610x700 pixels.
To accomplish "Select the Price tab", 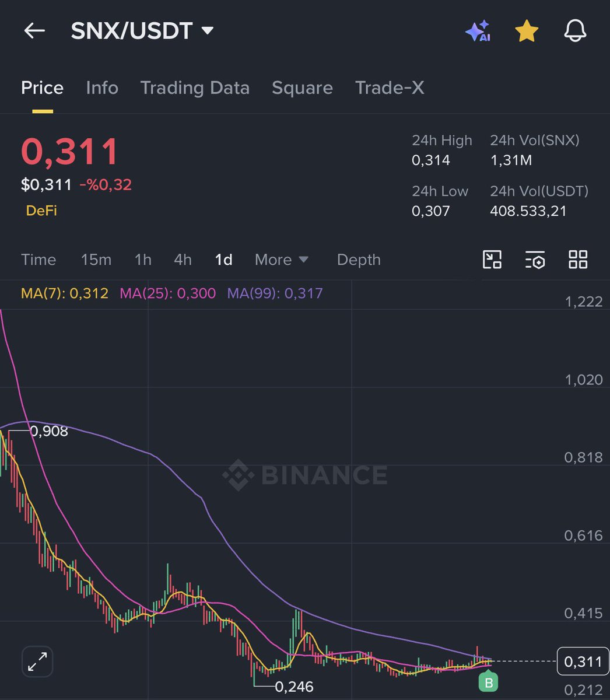I will coord(42,88).
